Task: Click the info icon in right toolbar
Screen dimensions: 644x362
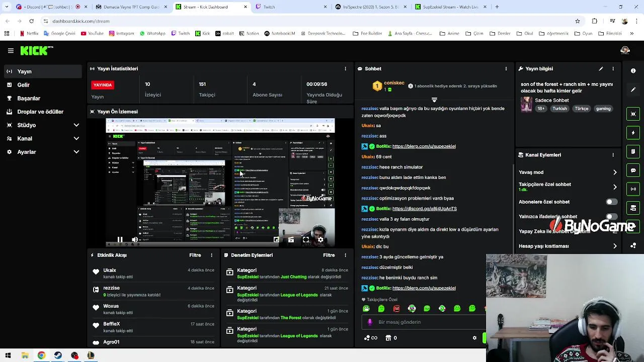Action: point(633,71)
